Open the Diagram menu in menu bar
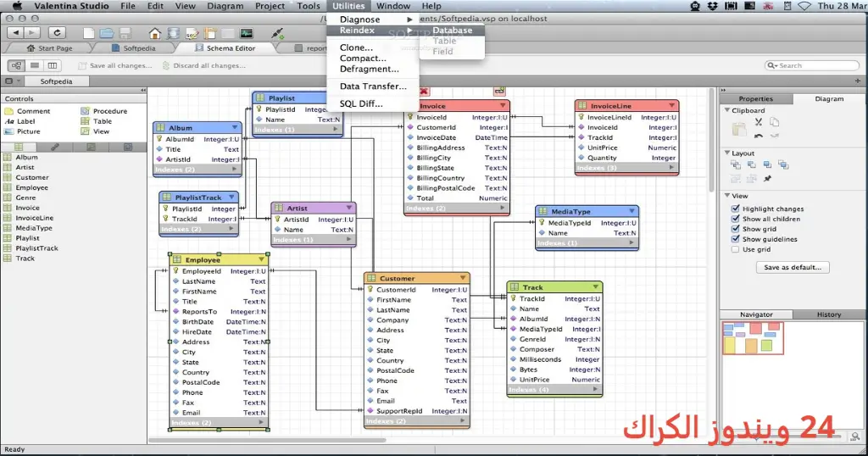The height and width of the screenshot is (456, 868). tap(225, 6)
